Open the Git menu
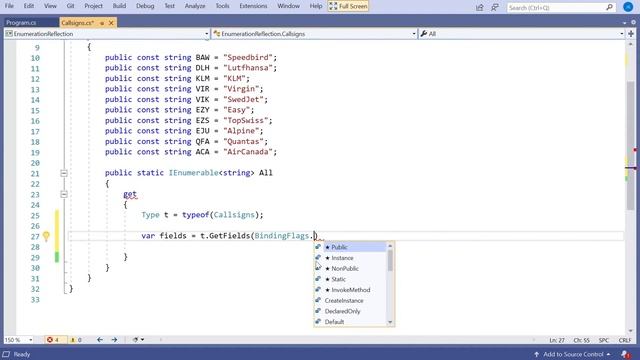640x360 pixels. 71,6
